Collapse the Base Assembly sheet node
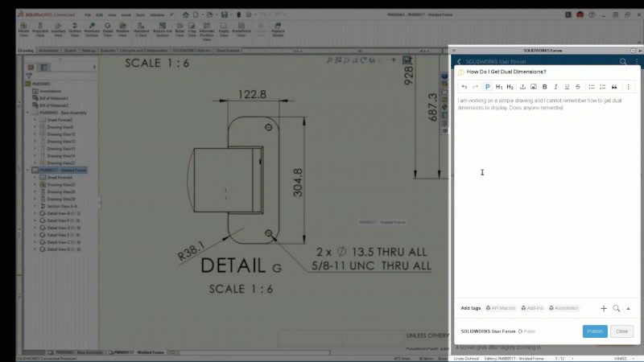The image size is (644, 362). click(x=27, y=113)
